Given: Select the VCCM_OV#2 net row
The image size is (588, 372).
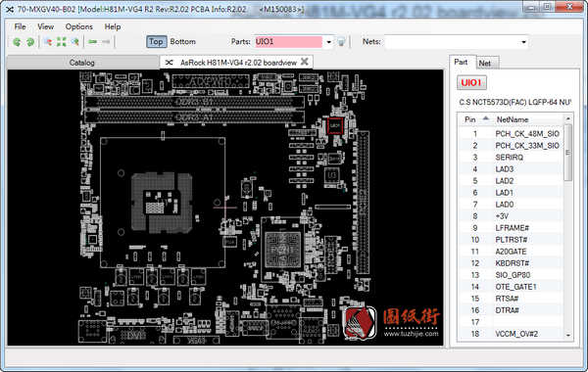Looking at the screenshot, I should (x=512, y=334).
